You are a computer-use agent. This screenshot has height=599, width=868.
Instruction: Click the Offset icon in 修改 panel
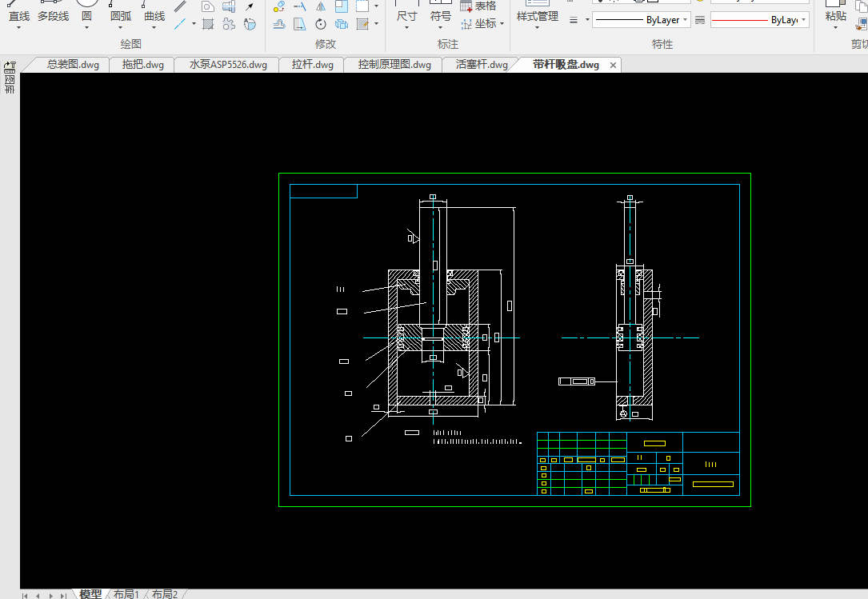[279, 24]
